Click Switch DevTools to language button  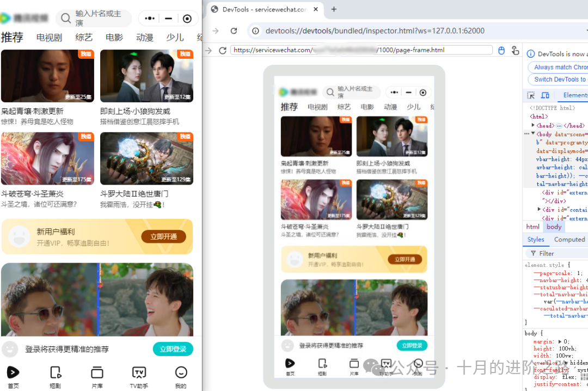pos(558,80)
